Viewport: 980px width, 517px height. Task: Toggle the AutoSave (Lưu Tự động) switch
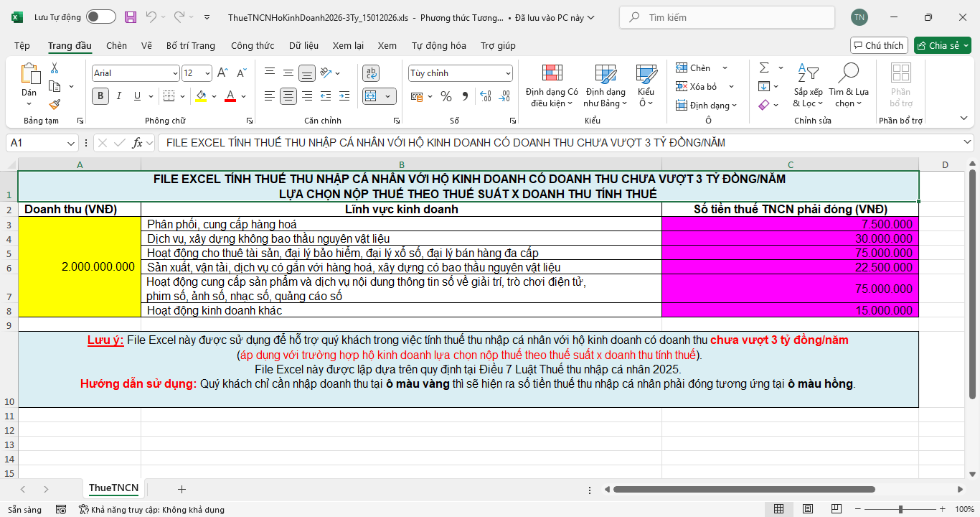tap(100, 17)
